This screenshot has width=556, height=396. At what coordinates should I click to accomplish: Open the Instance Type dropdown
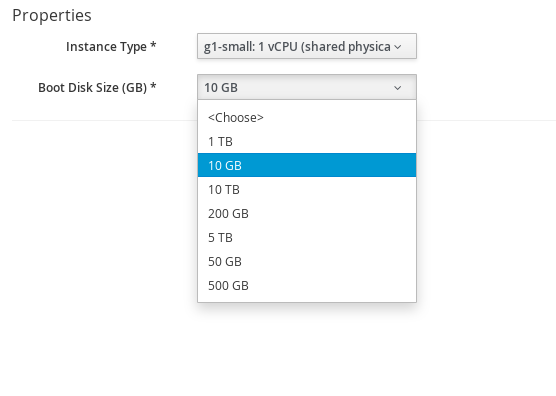[307, 46]
